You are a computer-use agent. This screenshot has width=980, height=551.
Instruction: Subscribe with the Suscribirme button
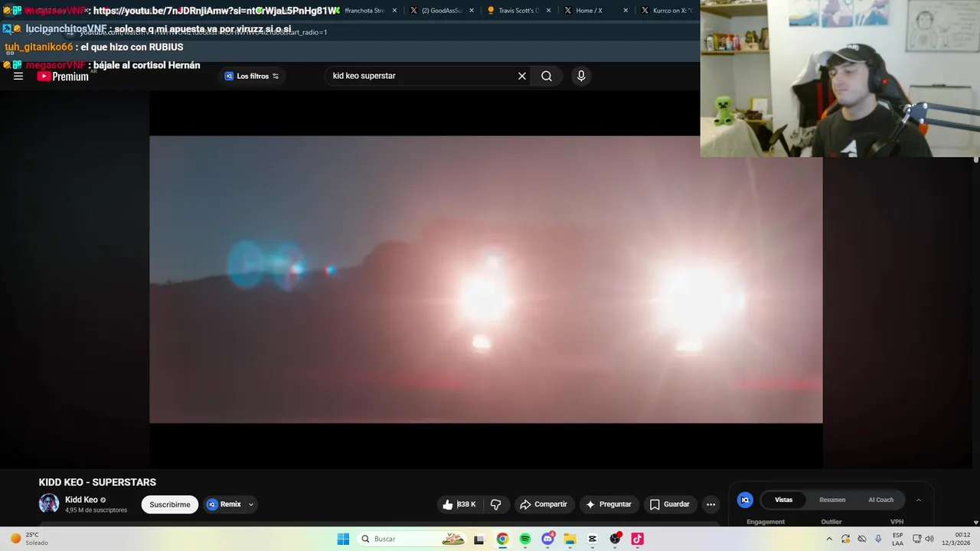(170, 504)
